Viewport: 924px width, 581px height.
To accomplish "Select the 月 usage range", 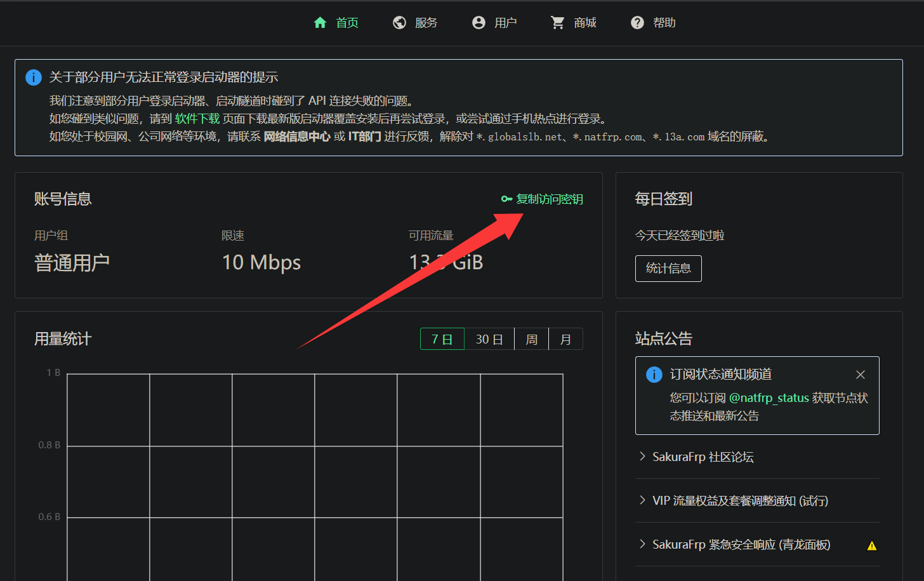I will pyautogui.click(x=566, y=339).
